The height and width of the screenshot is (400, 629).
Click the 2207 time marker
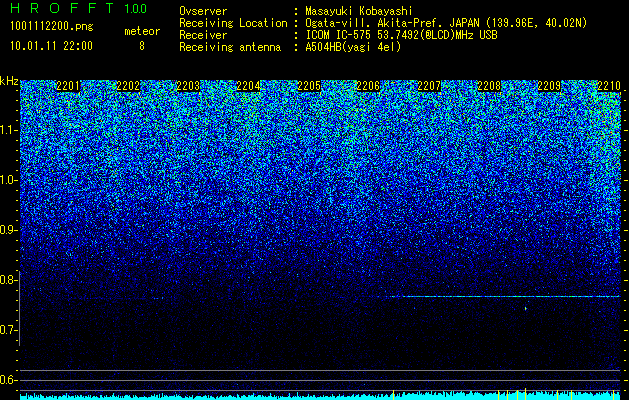(x=429, y=86)
